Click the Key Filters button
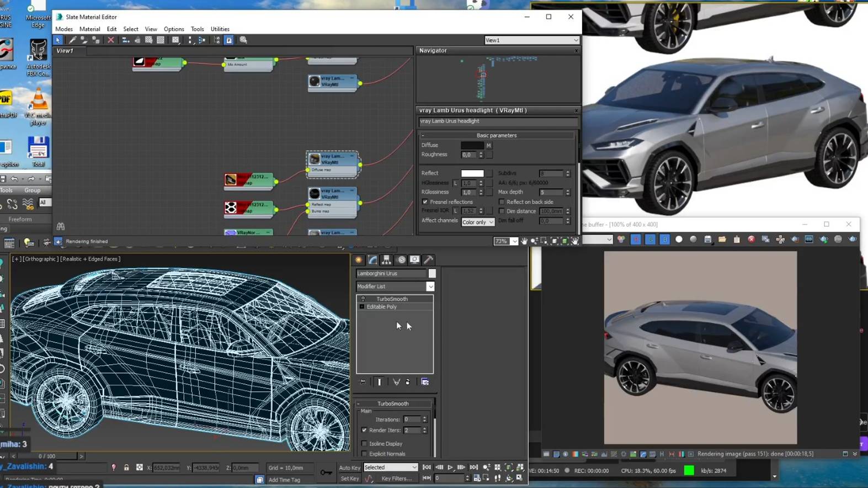Viewport: 868px width, 488px height. coord(397,479)
